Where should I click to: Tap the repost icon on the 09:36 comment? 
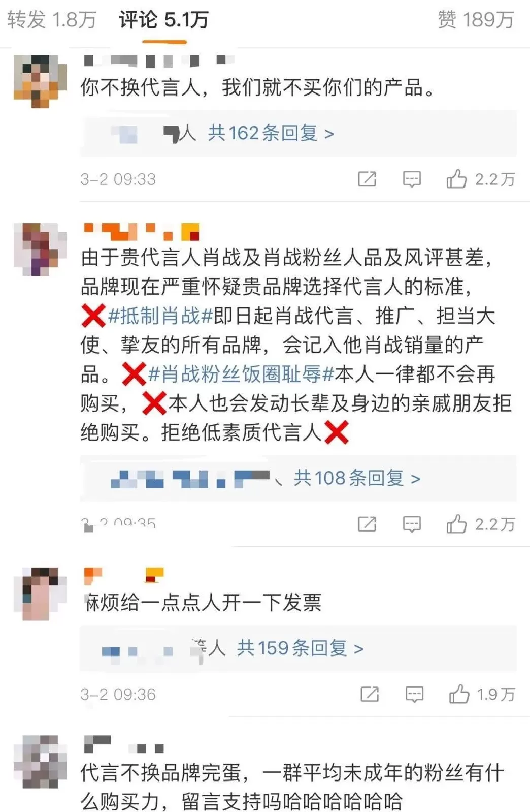pos(369,694)
